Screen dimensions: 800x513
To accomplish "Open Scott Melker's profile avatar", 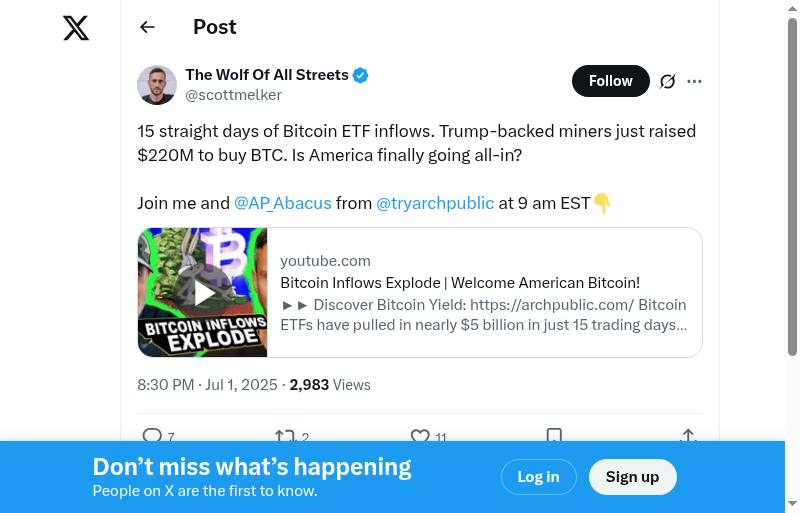I will (157, 85).
